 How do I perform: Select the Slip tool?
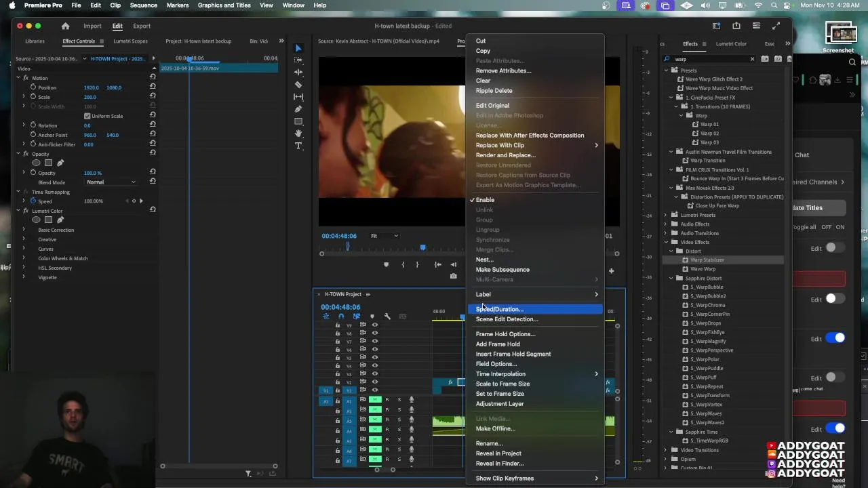(298, 97)
